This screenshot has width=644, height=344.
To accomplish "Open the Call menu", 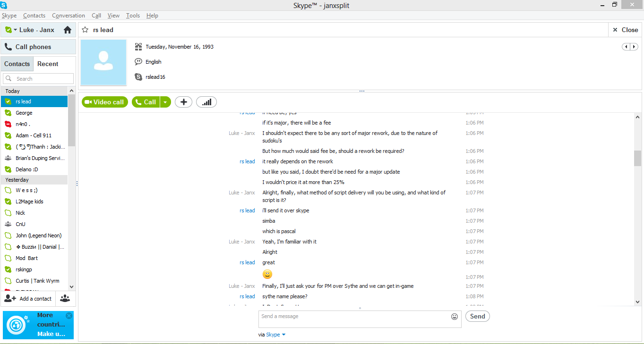I will click(x=96, y=16).
